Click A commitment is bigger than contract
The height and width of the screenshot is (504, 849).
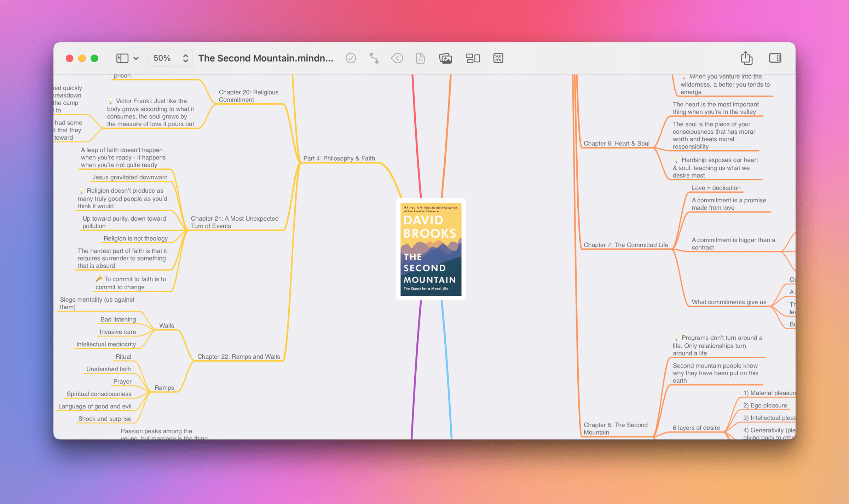coord(733,244)
